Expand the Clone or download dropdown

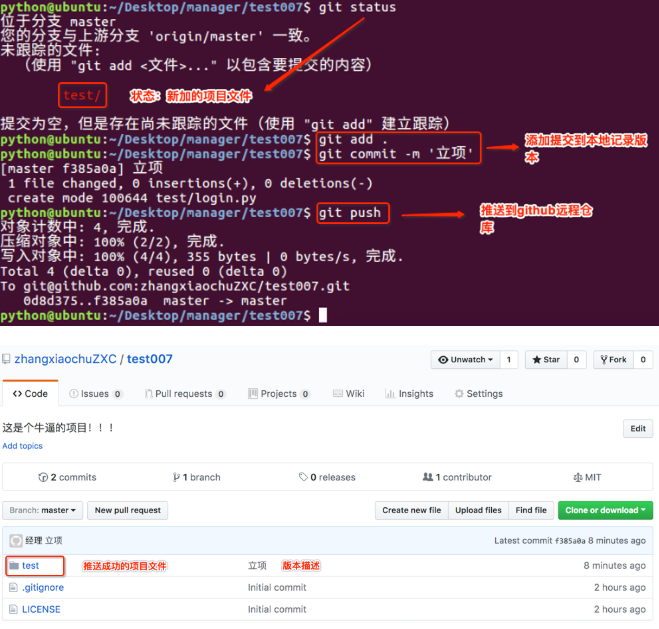coord(605,511)
